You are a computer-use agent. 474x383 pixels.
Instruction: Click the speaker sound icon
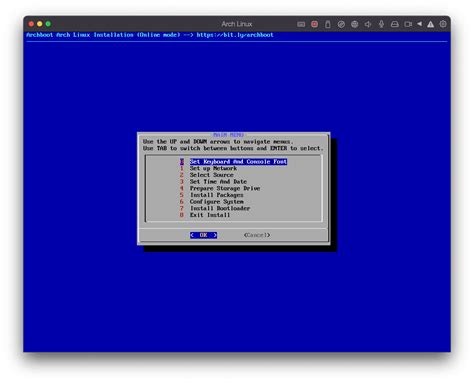pyautogui.click(x=368, y=24)
